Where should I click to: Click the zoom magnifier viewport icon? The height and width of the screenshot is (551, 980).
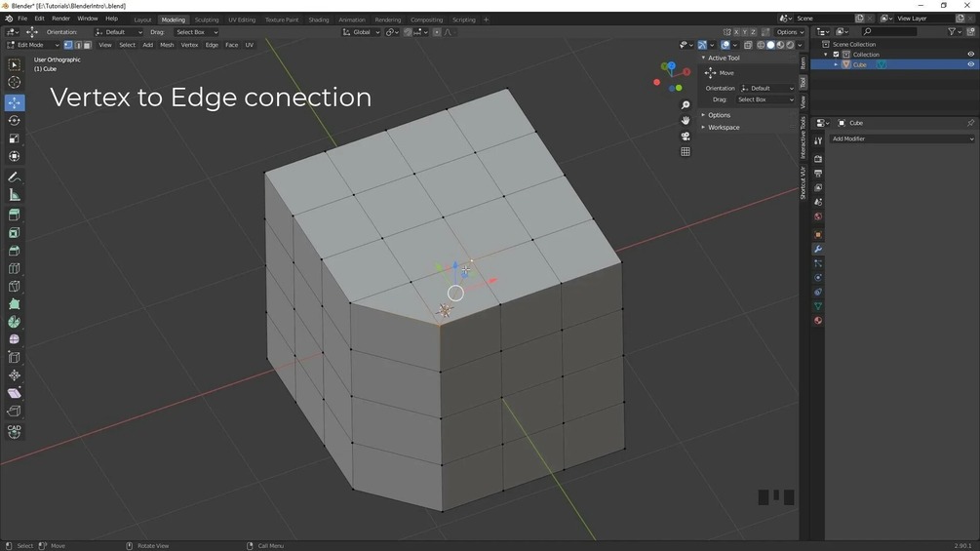point(686,105)
